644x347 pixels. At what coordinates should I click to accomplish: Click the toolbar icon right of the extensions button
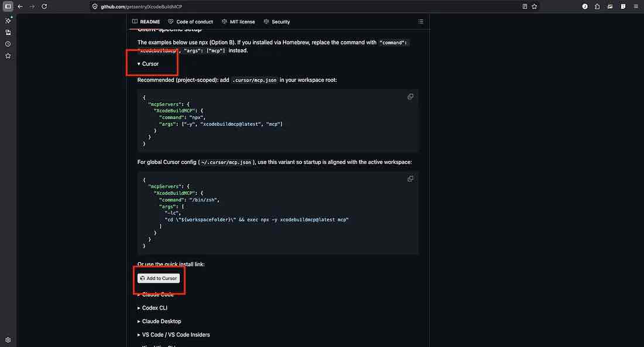[610, 6]
